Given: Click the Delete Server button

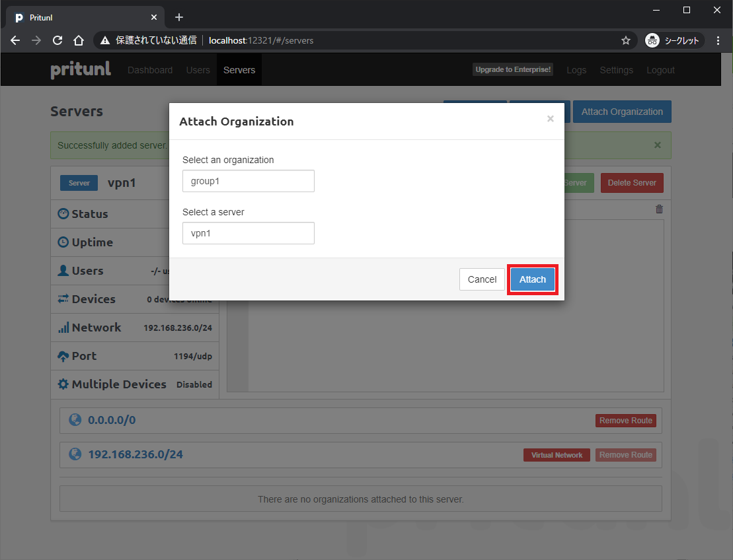Looking at the screenshot, I should click(x=632, y=183).
